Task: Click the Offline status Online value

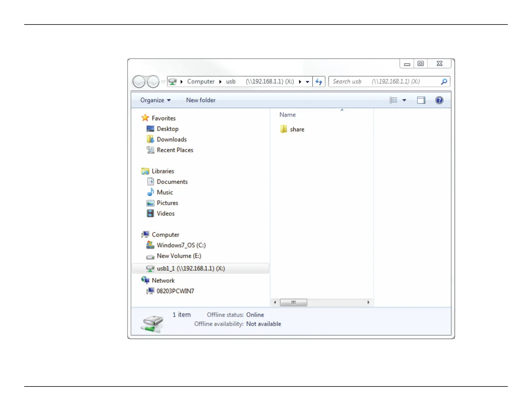Action: tap(255, 315)
